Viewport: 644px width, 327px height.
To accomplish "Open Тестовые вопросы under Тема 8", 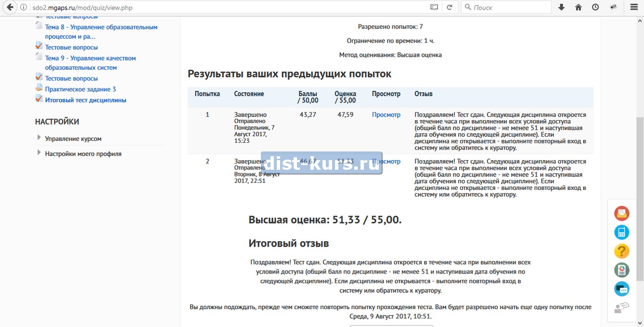I will pyautogui.click(x=71, y=47).
